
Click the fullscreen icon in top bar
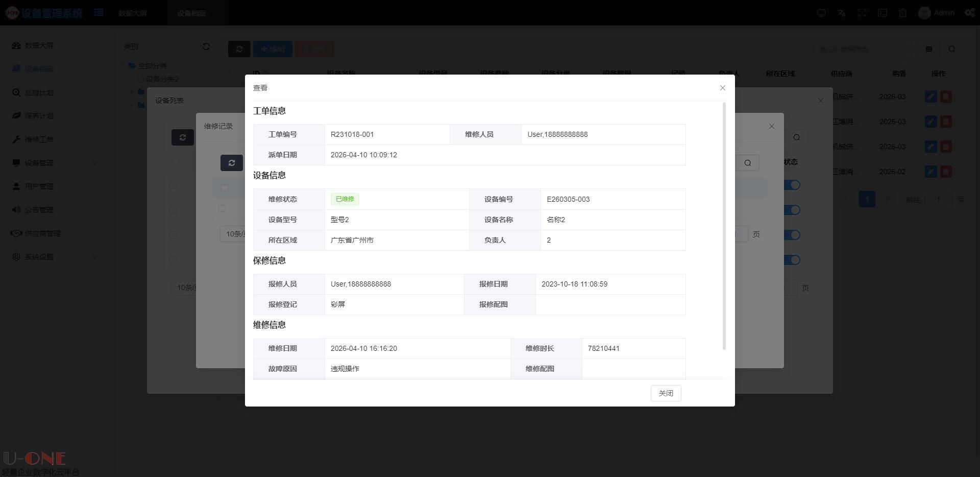click(862, 13)
